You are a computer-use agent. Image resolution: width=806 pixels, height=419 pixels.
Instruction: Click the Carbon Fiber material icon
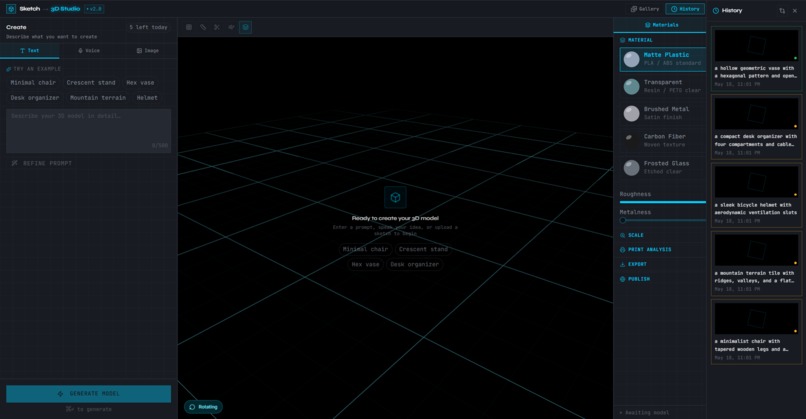click(631, 140)
